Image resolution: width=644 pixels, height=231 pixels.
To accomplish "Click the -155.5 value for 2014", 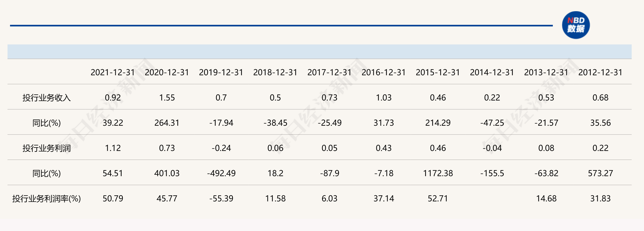I will coord(492,173).
